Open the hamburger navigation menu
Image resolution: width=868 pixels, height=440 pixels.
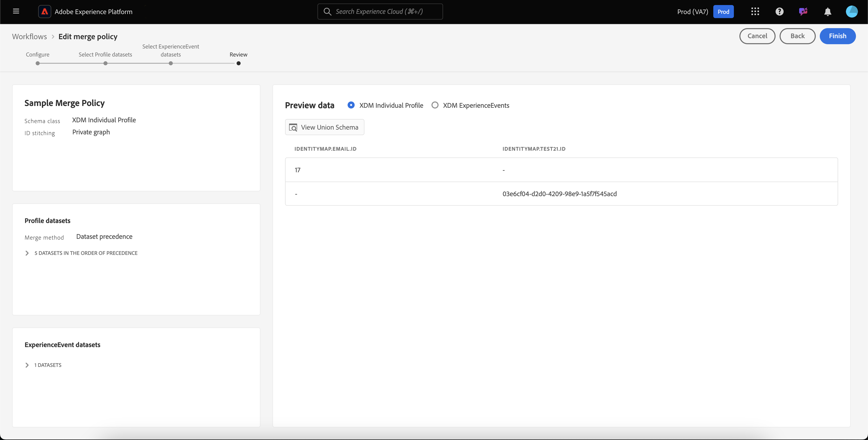(x=16, y=12)
